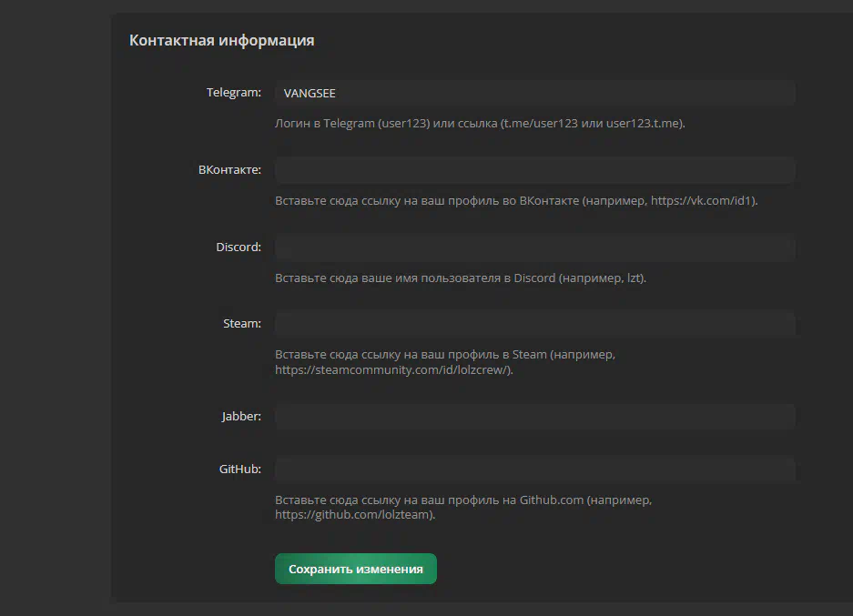Focus the ВКонтакте profile link field
The width and height of the screenshot is (853, 616).
click(534, 170)
